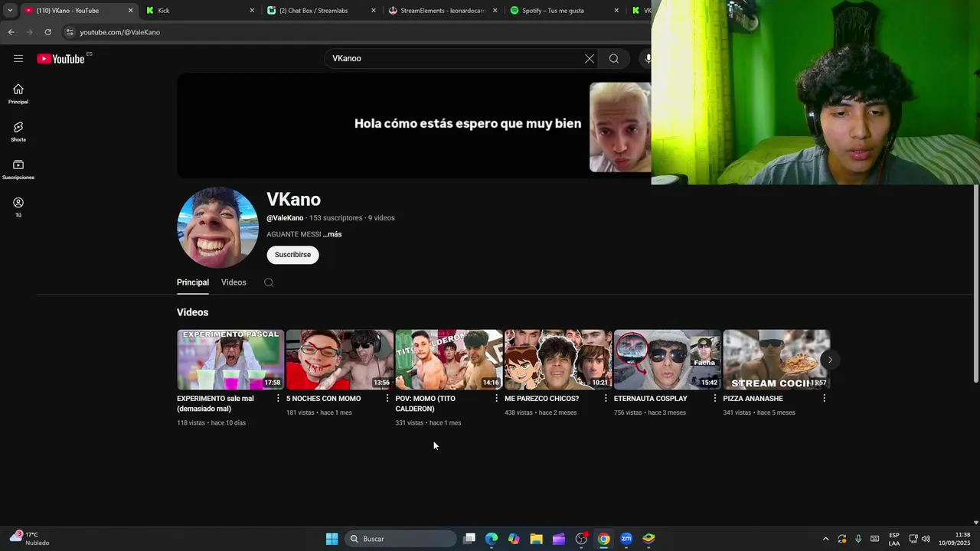Open STREAM COCINA pizza thumbnail
980x551 pixels.
click(776, 360)
